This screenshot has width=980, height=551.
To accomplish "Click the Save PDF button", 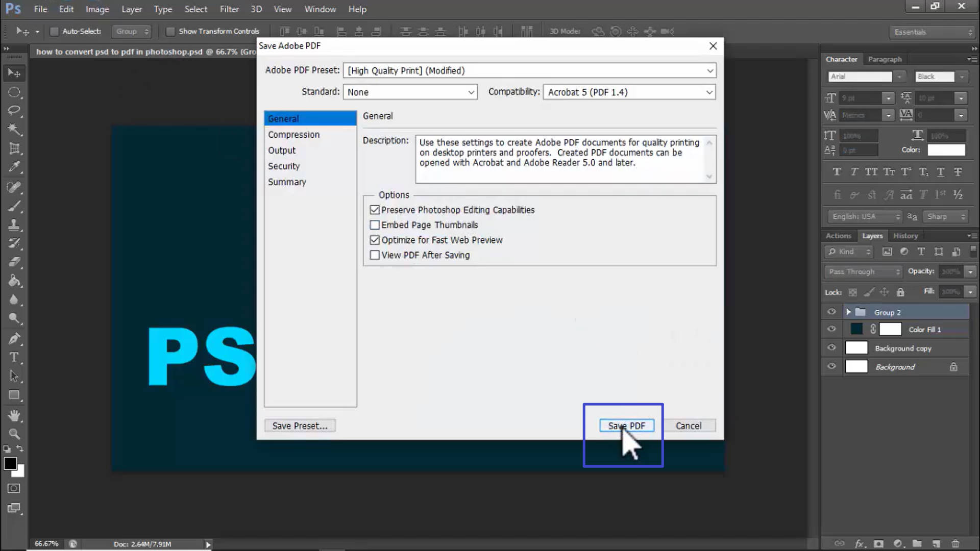I will [x=627, y=425].
